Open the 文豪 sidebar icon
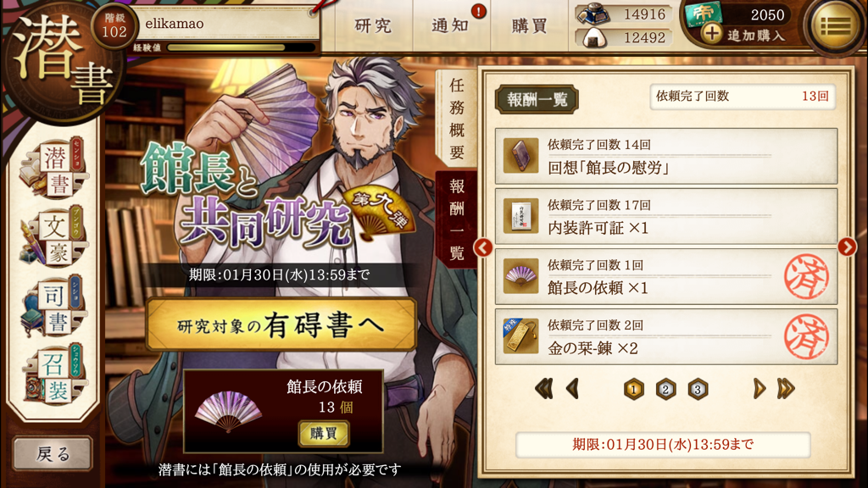Viewport: 868px width, 488px height. (53, 238)
